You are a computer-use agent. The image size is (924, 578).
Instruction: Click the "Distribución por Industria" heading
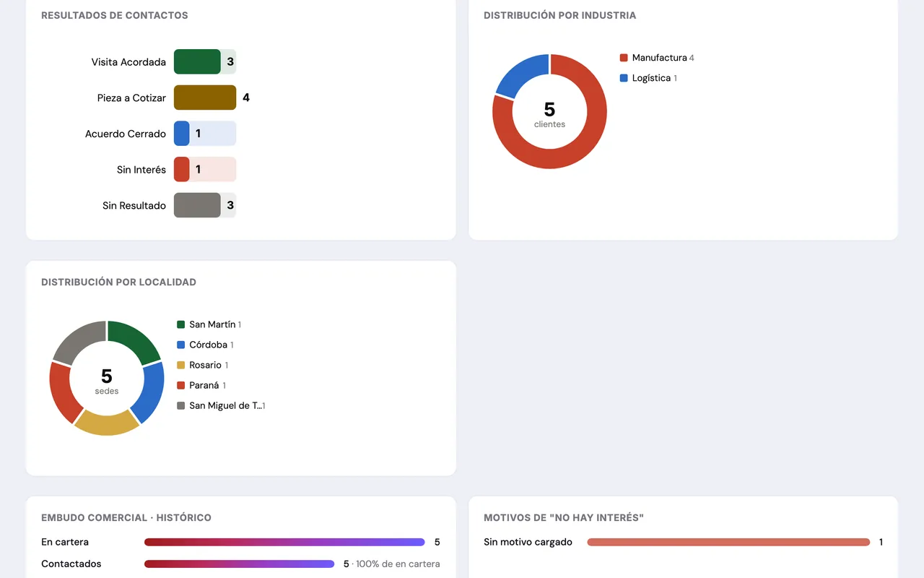click(560, 15)
